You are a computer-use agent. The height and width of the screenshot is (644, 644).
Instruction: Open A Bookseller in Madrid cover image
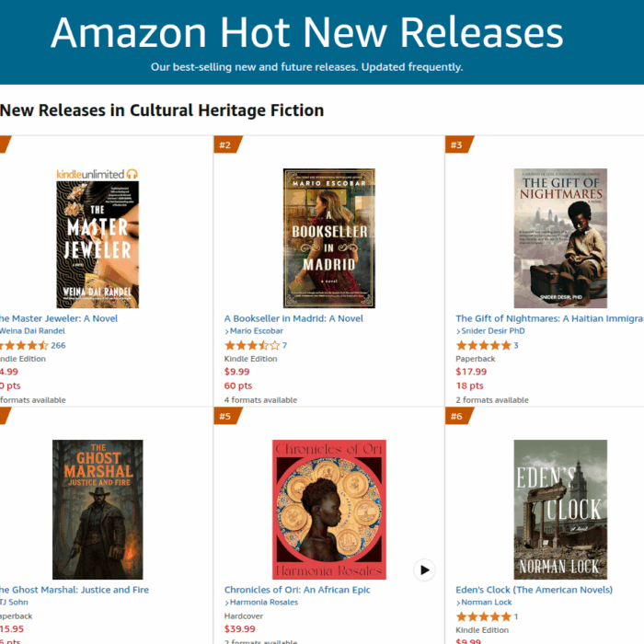(329, 238)
